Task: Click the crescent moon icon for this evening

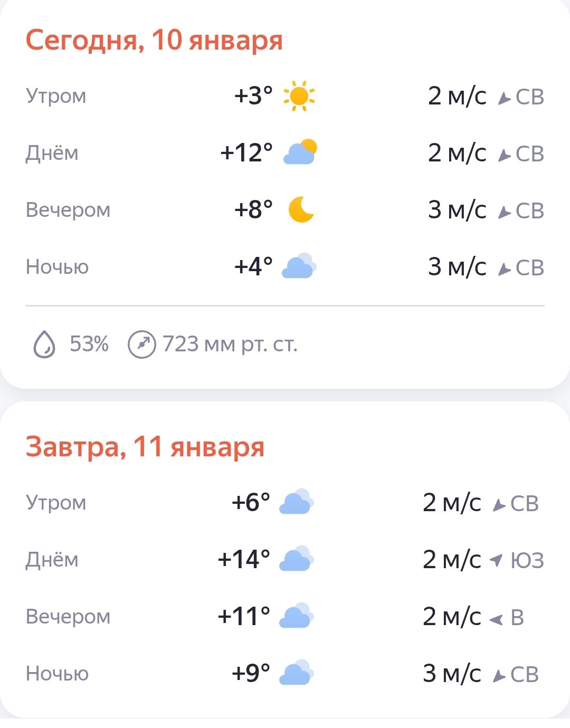Action: click(301, 209)
